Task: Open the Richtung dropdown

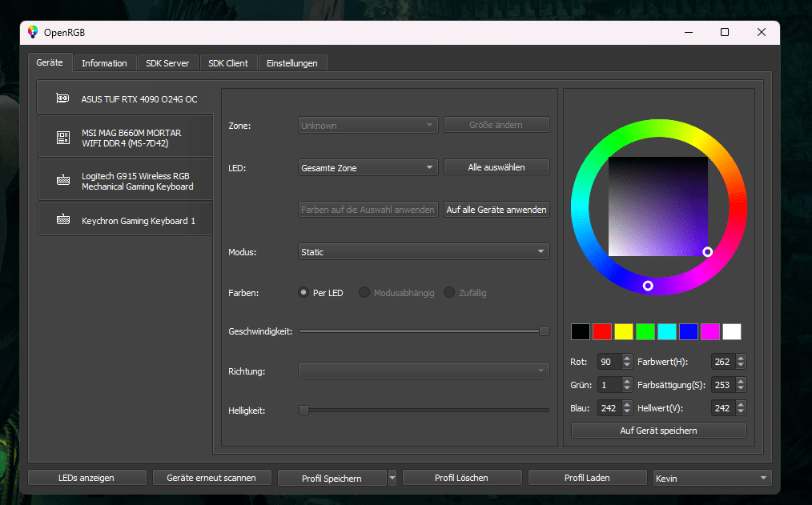Action: point(424,371)
